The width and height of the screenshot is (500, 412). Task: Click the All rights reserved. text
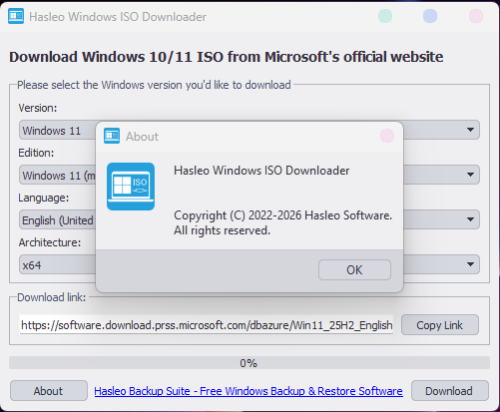pyautogui.click(x=222, y=230)
